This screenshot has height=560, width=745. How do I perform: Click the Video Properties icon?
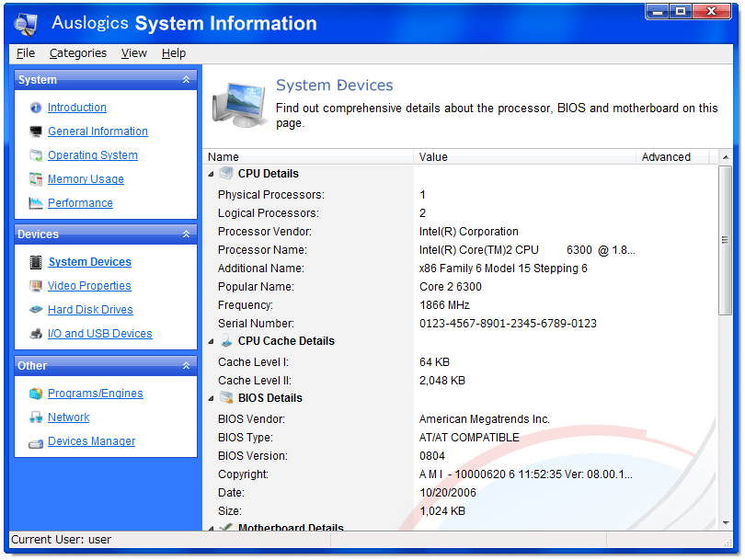click(36, 286)
